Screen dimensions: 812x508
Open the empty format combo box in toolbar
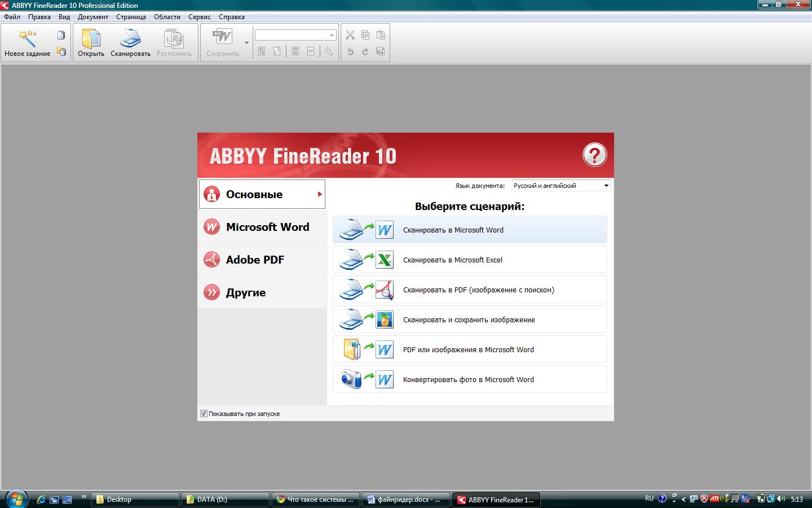(x=295, y=35)
